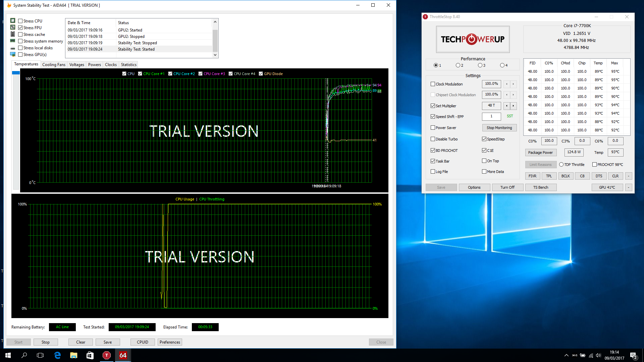Click the Speed Shift EPP value field

coord(491,117)
